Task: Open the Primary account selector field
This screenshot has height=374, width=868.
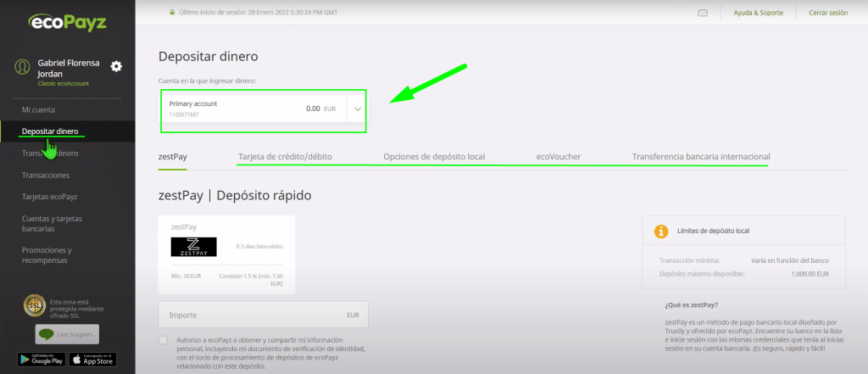Action: (x=253, y=109)
